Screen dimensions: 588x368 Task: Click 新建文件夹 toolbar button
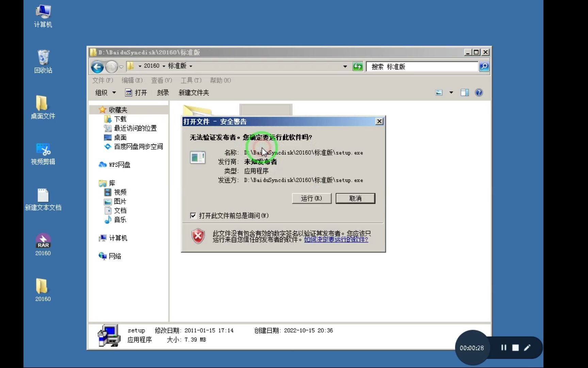coord(194,93)
